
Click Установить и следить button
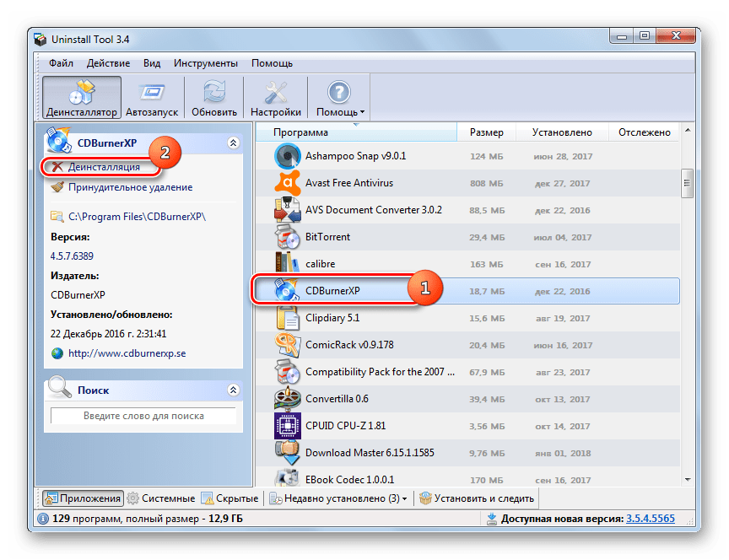coord(477,498)
